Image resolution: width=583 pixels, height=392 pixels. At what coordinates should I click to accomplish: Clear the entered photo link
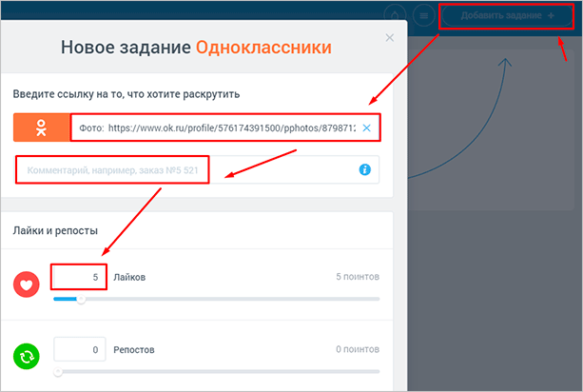(366, 127)
